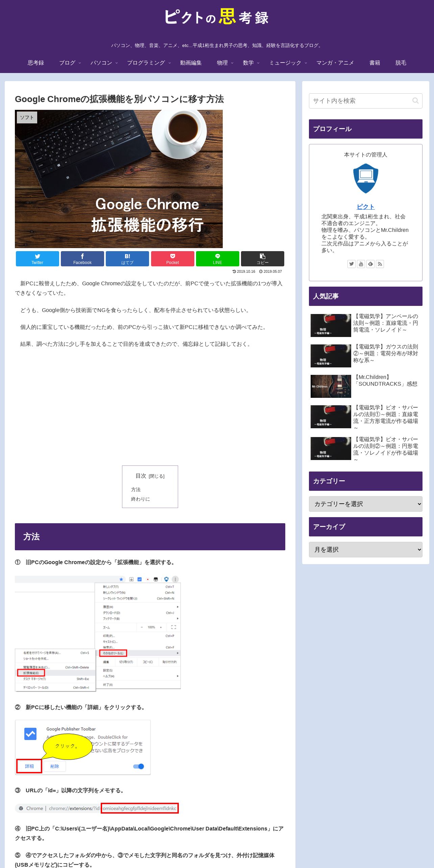Click the 2019.10.16 update date
The height and width of the screenshot is (868, 434).
point(244,271)
